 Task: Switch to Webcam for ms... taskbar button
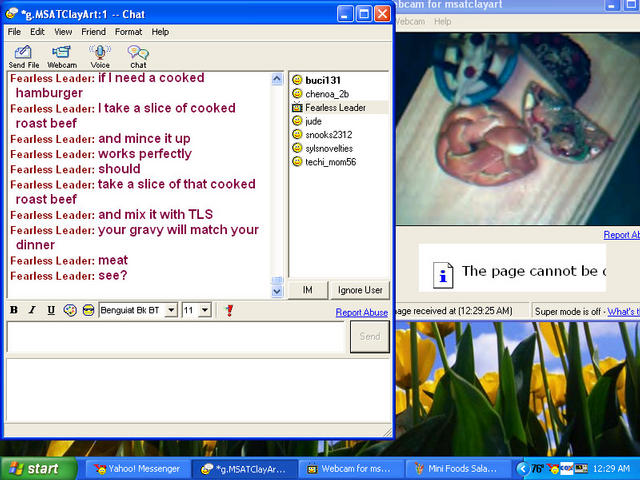(351, 469)
